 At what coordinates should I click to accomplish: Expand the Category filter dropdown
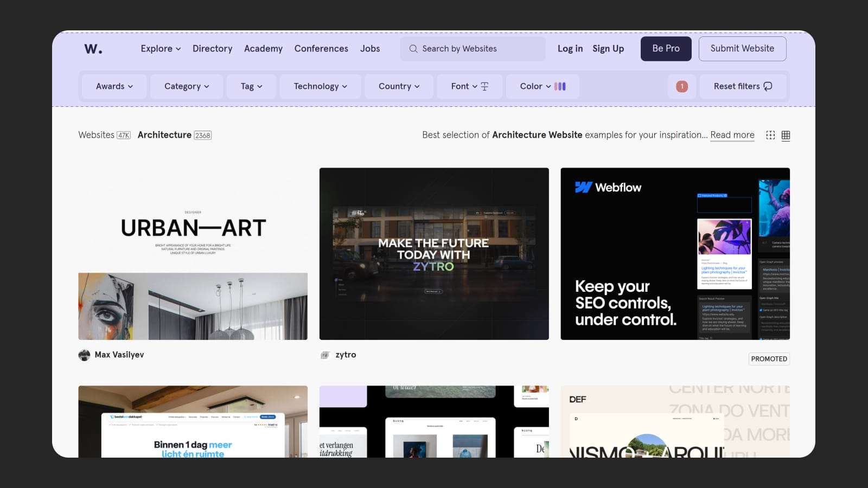click(186, 86)
